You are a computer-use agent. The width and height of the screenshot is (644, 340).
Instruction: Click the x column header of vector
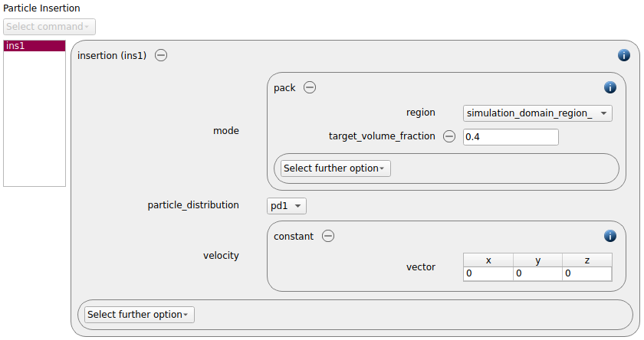click(488, 260)
